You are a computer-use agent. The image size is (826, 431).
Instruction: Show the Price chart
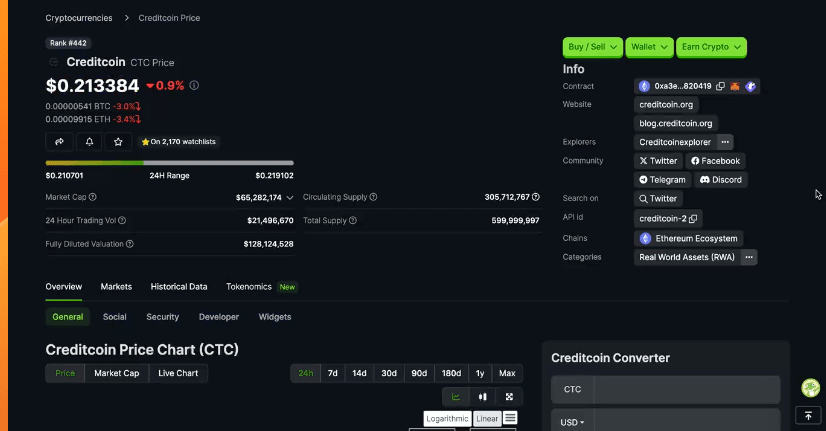click(65, 373)
